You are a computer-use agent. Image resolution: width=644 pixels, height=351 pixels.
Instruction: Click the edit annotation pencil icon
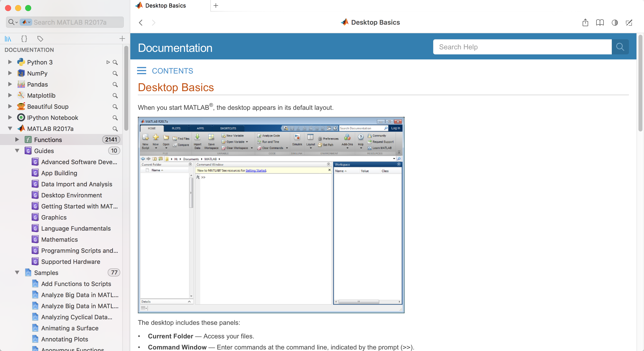point(629,23)
